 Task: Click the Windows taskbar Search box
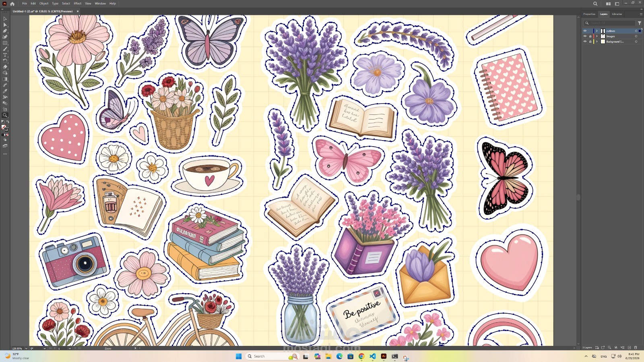click(x=272, y=356)
